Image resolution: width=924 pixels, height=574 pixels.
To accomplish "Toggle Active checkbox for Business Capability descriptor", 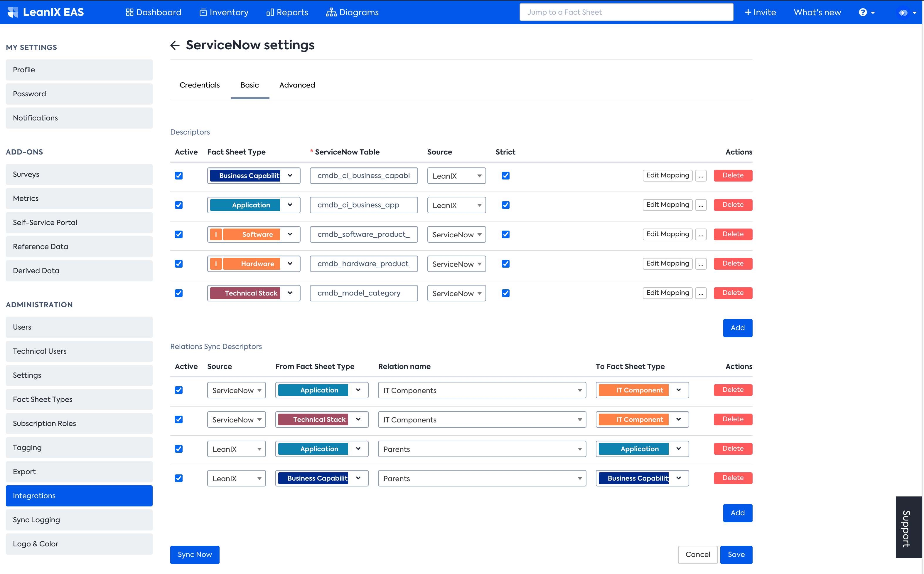I will click(x=179, y=175).
